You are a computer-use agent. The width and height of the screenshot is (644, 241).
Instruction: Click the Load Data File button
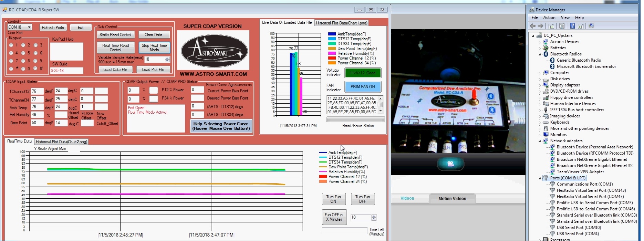[x=115, y=70]
